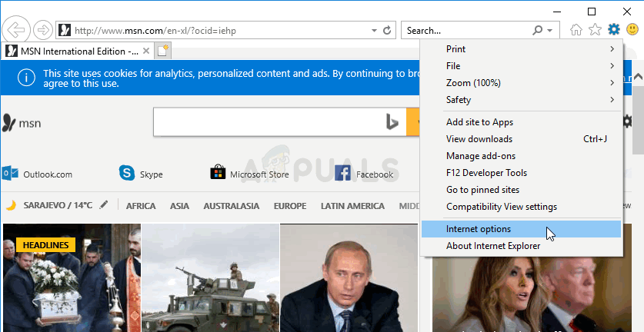Open the AFRICA news section
This screenshot has width=644, height=332.
tap(141, 206)
